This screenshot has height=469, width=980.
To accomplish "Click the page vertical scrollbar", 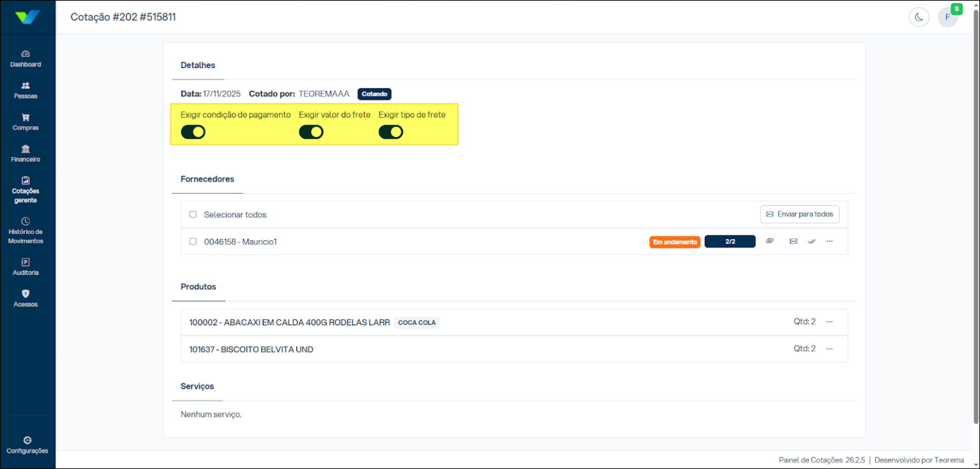I will [x=976, y=216].
